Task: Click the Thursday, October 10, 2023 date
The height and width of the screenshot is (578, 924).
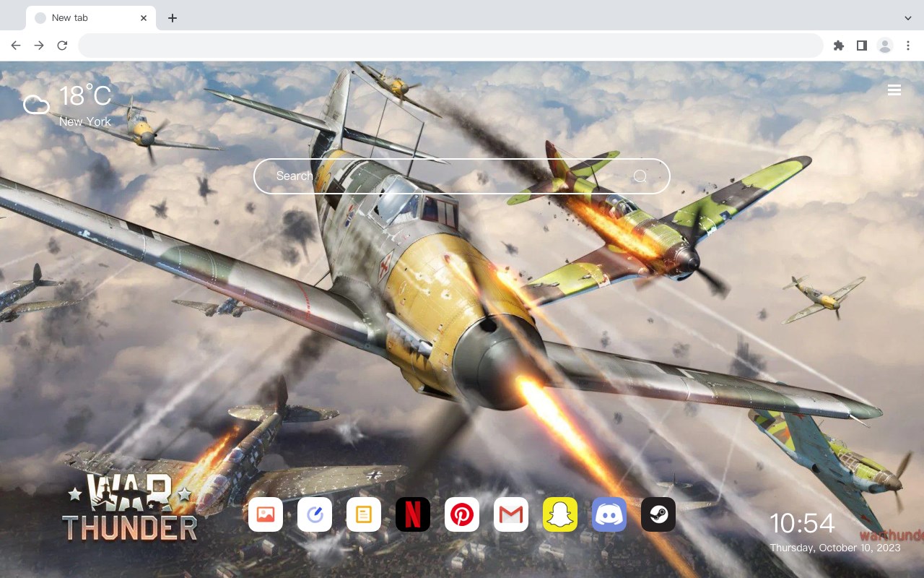Action: (x=835, y=548)
